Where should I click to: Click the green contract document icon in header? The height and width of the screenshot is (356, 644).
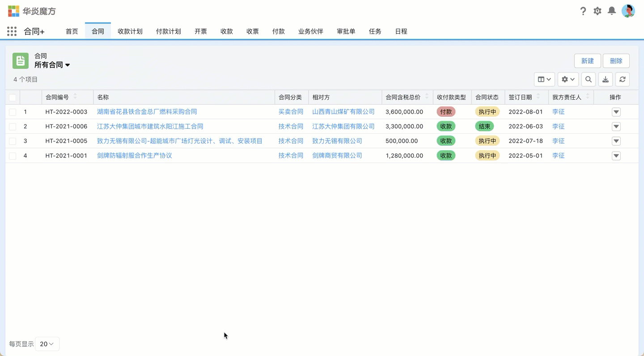point(20,60)
